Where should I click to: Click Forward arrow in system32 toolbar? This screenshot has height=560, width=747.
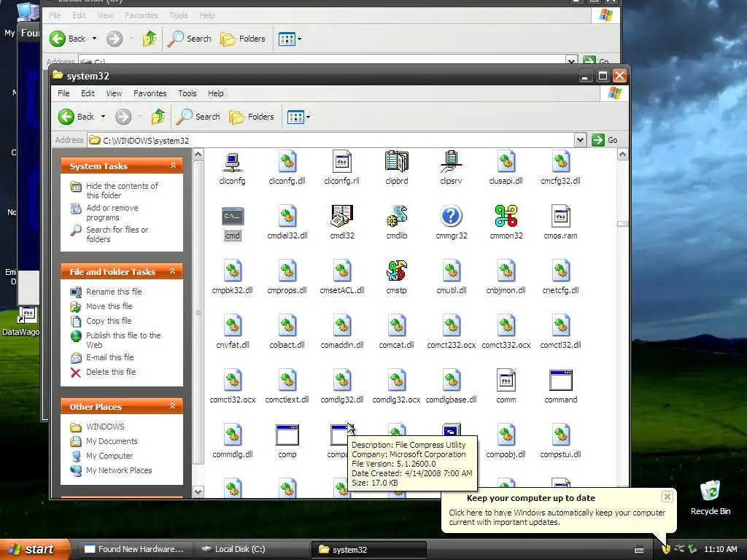[x=123, y=117]
